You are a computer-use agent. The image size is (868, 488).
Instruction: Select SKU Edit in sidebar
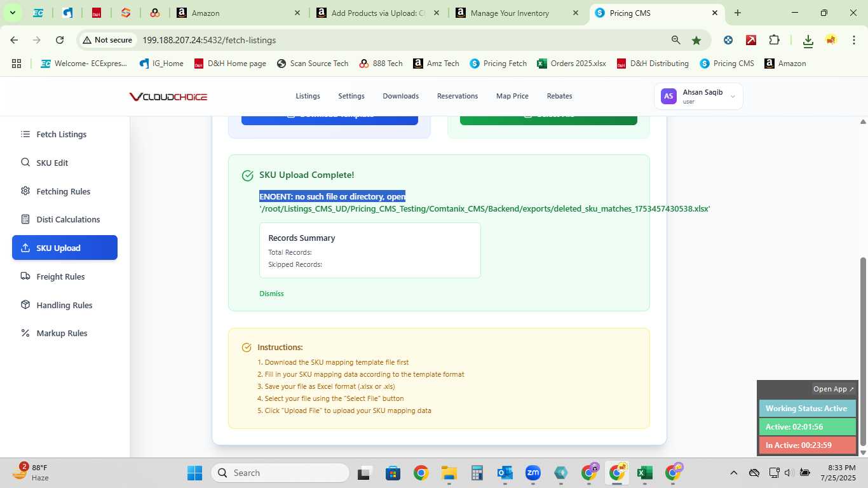click(65, 163)
